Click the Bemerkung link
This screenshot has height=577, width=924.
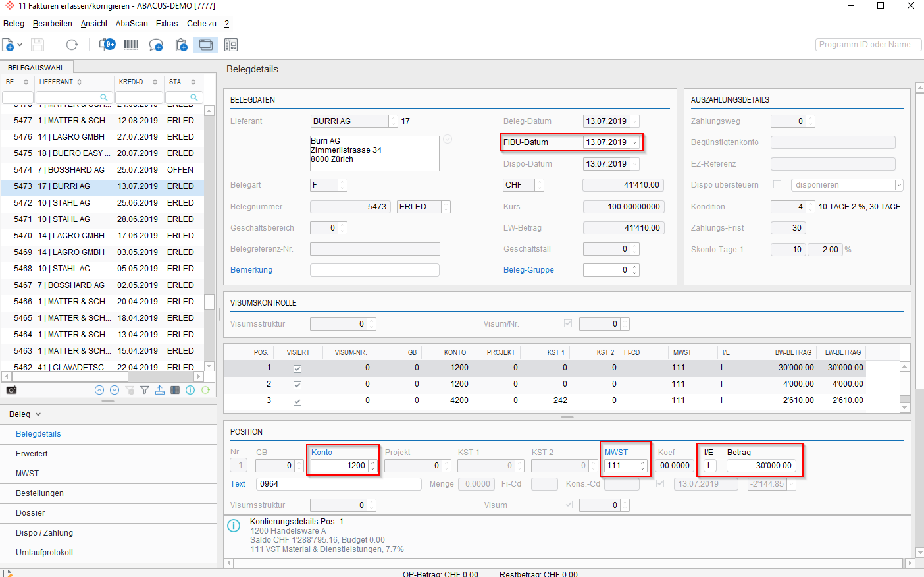click(x=251, y=270)
